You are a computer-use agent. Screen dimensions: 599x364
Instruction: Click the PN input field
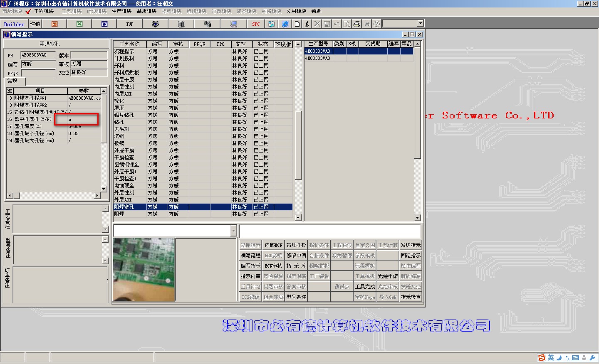tap(38, 55)
